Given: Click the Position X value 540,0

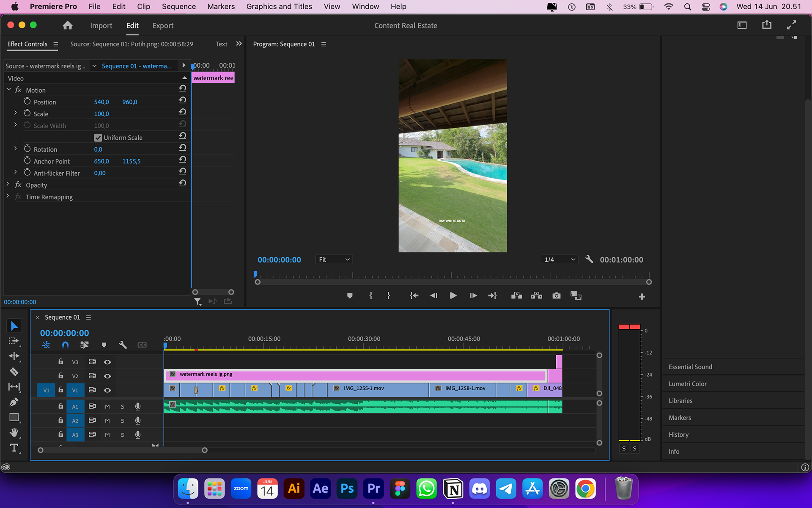Looking at the screenshot, I should (101, 102).
